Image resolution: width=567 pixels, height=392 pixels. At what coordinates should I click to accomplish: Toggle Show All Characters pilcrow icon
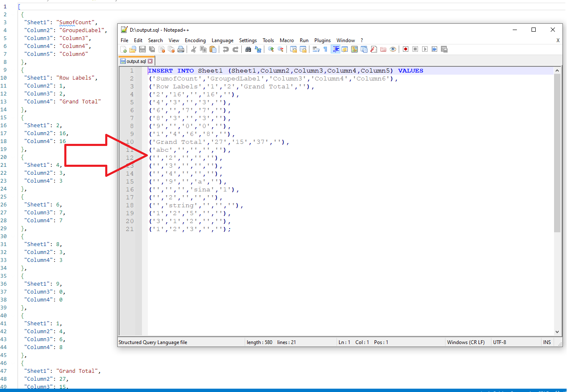(326, 49)
